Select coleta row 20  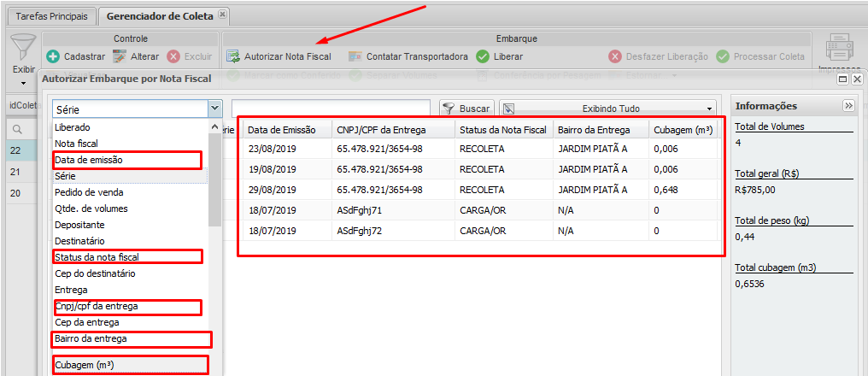click(23, 193)
